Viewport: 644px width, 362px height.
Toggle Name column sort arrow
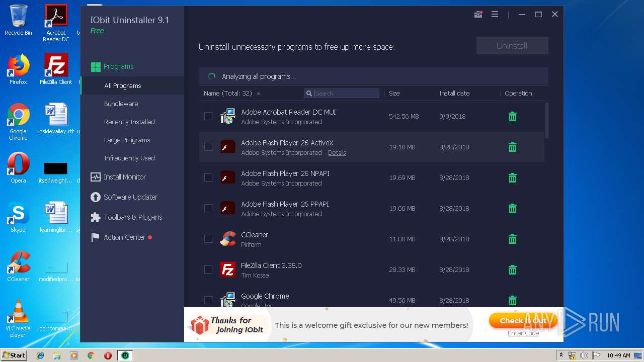[259, 94]
